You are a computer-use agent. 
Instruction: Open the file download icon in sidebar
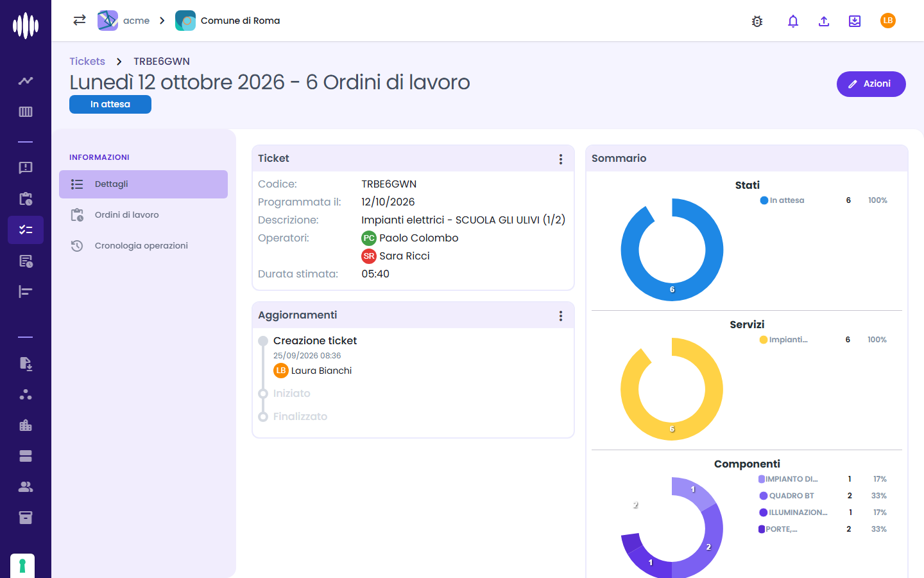tap(26, 363)
